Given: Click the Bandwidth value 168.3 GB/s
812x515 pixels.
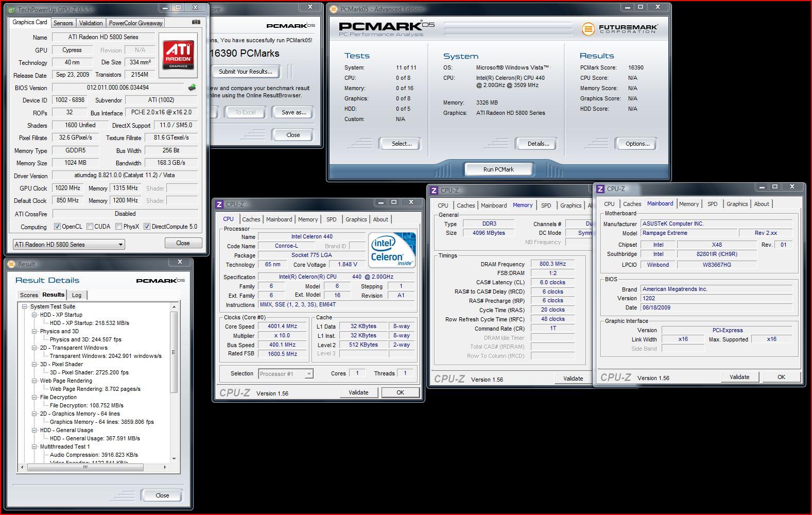Looking at the screenshot, I should click(x=171, y=163).
